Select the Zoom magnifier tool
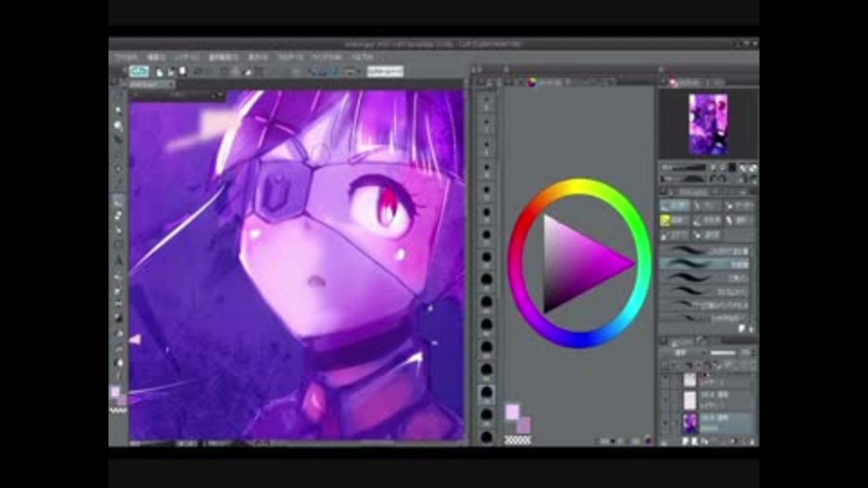The height and width of the screenshot is (488, 868). pos(118,127)
